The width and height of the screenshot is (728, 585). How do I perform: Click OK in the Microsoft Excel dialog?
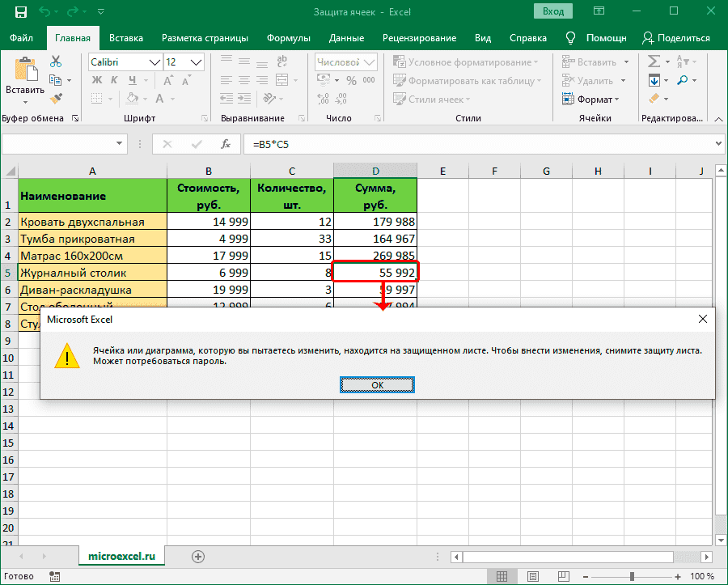(377, 385)
